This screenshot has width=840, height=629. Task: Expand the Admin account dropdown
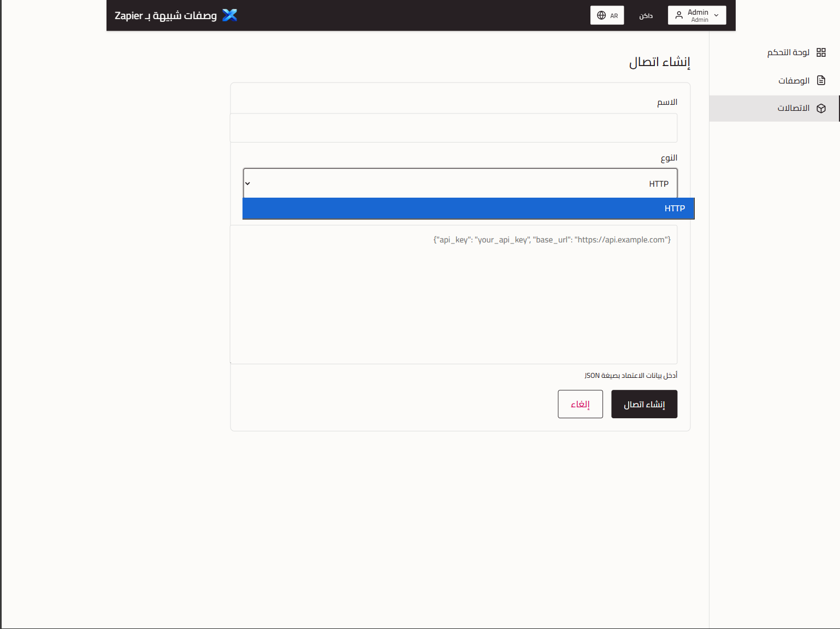(x=697, y=15)
